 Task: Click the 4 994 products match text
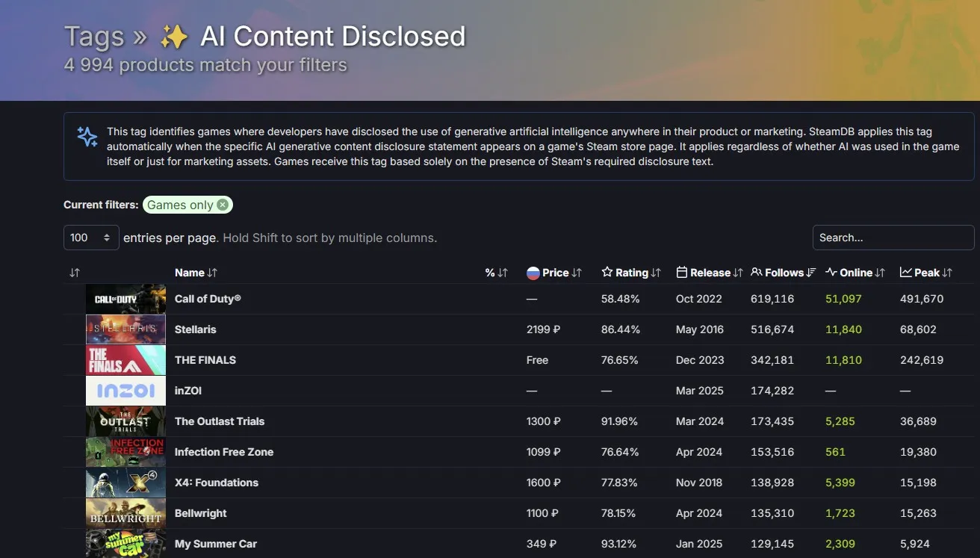(205, 65)
